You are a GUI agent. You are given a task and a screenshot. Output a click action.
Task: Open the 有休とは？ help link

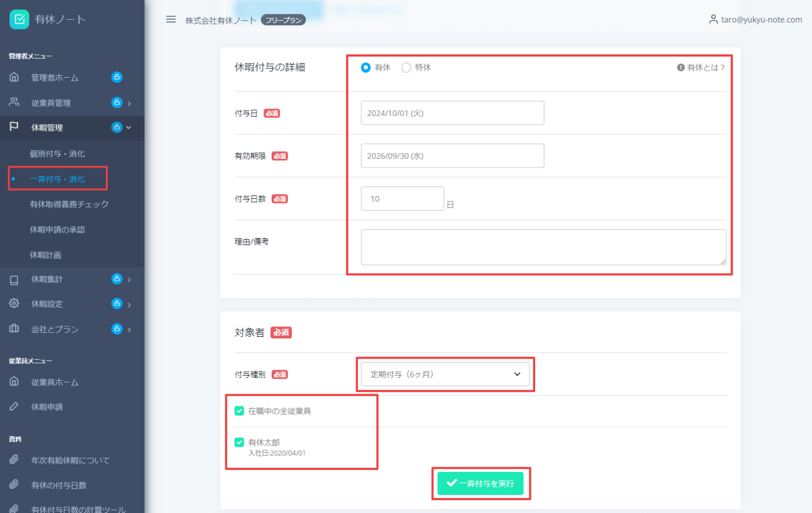click(701, 67)
